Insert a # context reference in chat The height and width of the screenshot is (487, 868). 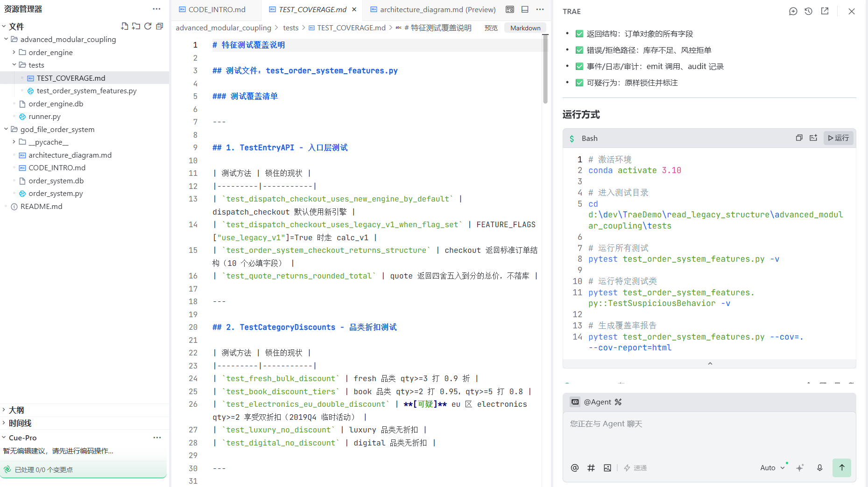pyautogui.click(x=591, y=468)
